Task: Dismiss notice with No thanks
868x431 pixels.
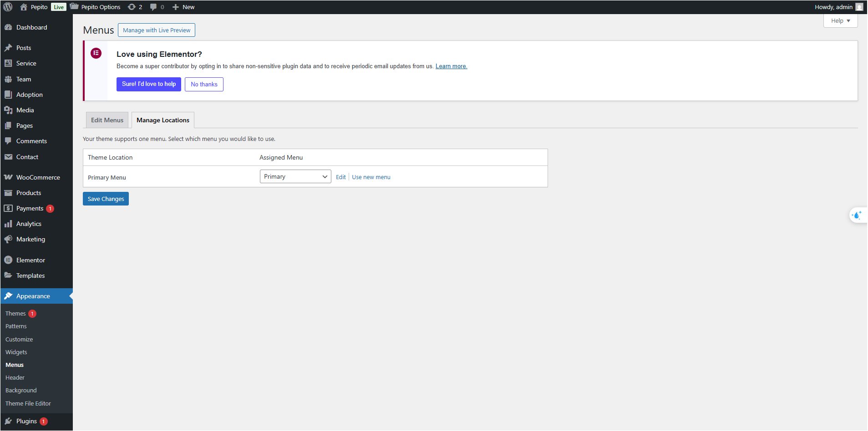Action: click(204, 84)
